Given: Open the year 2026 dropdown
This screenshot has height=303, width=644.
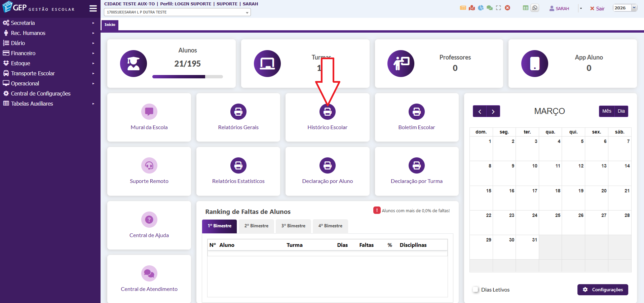Looking at the screenshot, I should 625,8.
